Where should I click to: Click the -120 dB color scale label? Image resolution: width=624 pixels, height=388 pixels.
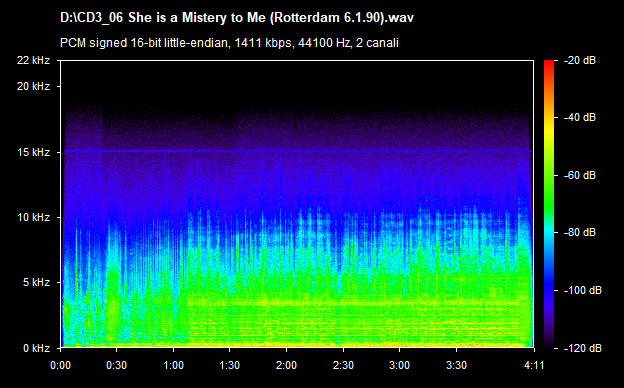pos(583,348)
